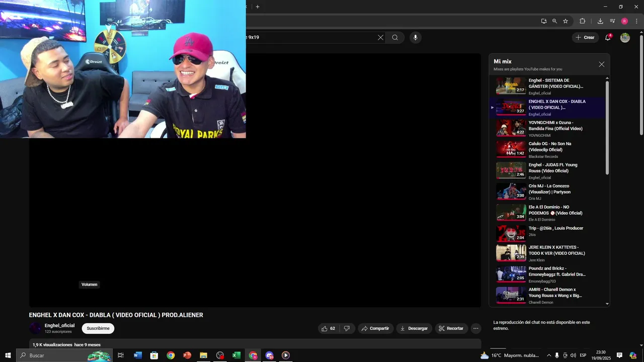Click the Suscribirme button

[98, 328]
